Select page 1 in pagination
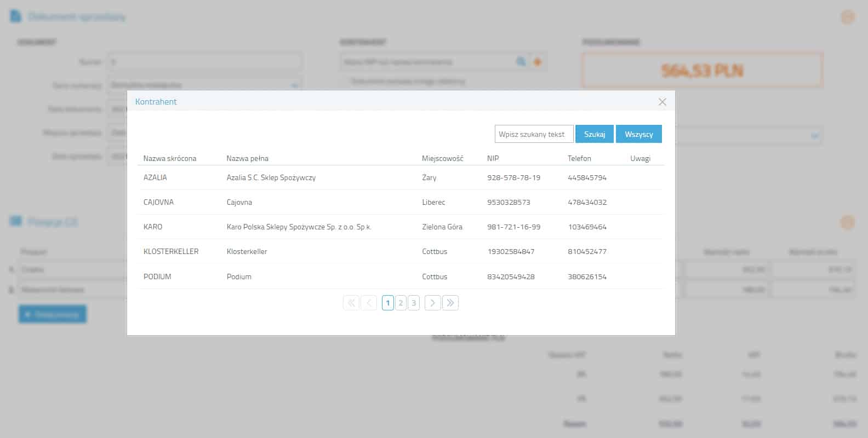The image size is (868, 438). (388, 303)
